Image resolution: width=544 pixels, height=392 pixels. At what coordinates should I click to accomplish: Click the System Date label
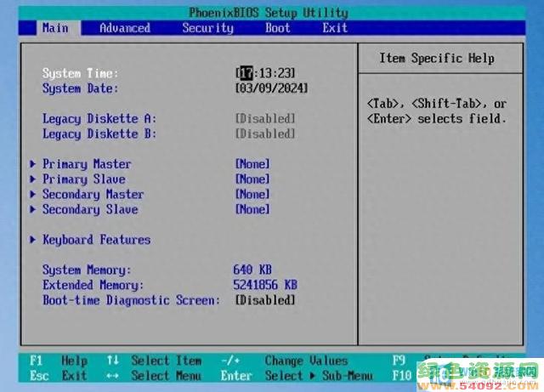(80, 88)
